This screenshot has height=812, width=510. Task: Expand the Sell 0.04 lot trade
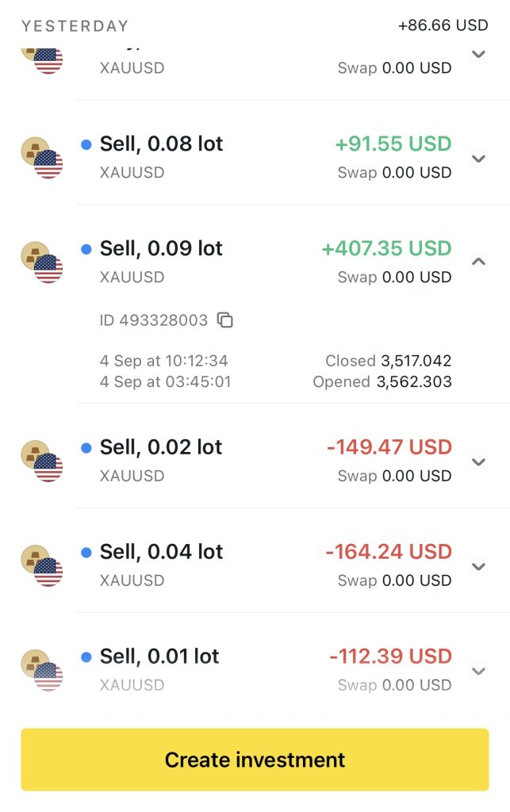coord(478,566)
